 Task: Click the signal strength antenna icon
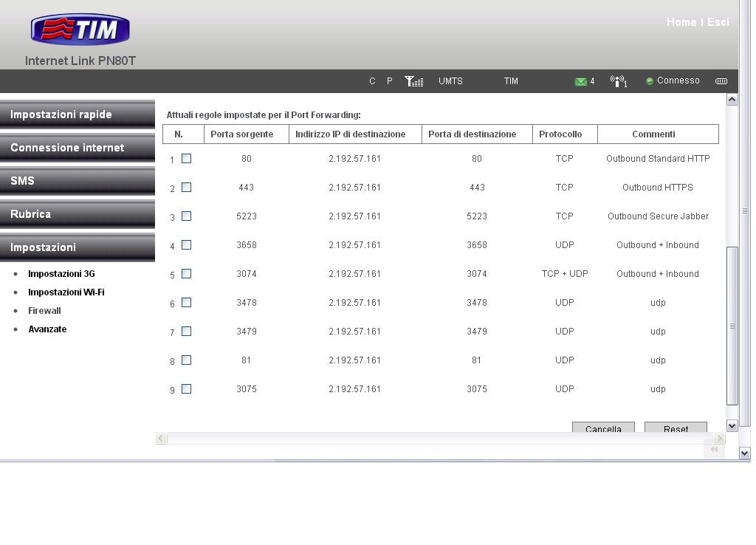(x=413, y=81)
